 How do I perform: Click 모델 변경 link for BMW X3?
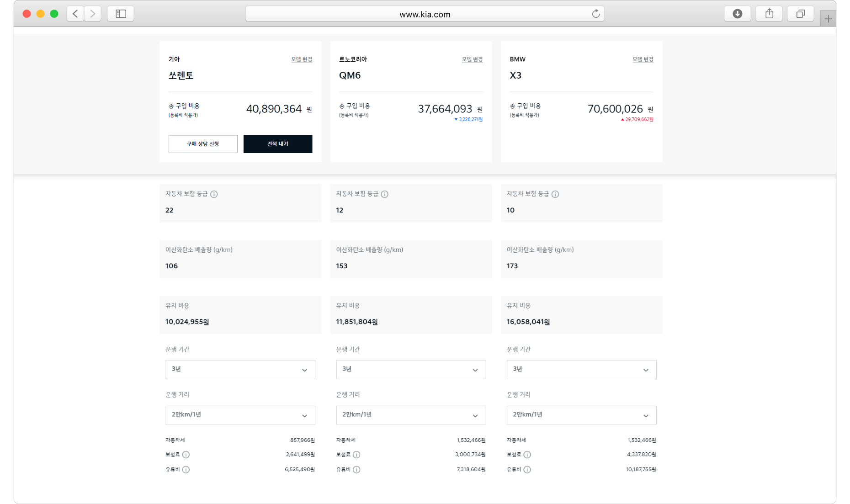[x=643, y=59]
